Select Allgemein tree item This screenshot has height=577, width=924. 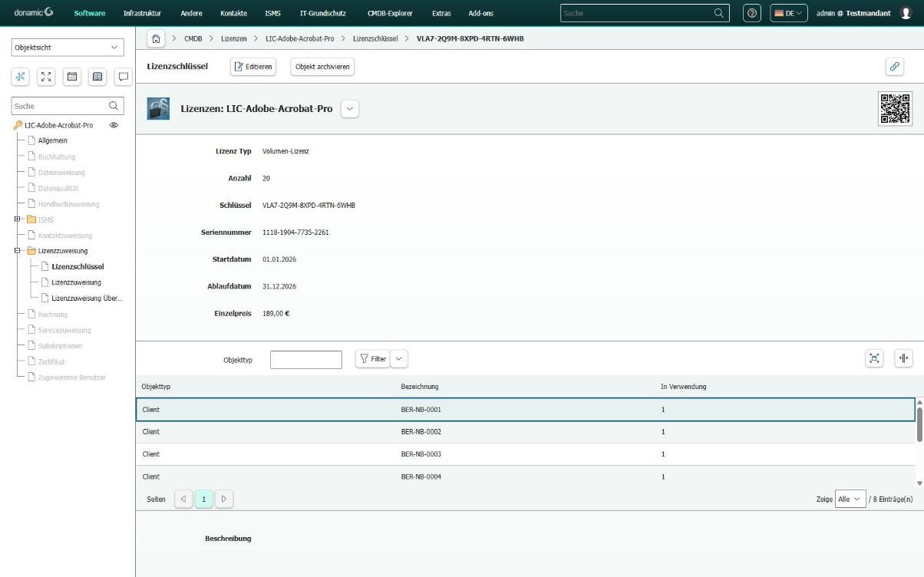pos(53,140)
